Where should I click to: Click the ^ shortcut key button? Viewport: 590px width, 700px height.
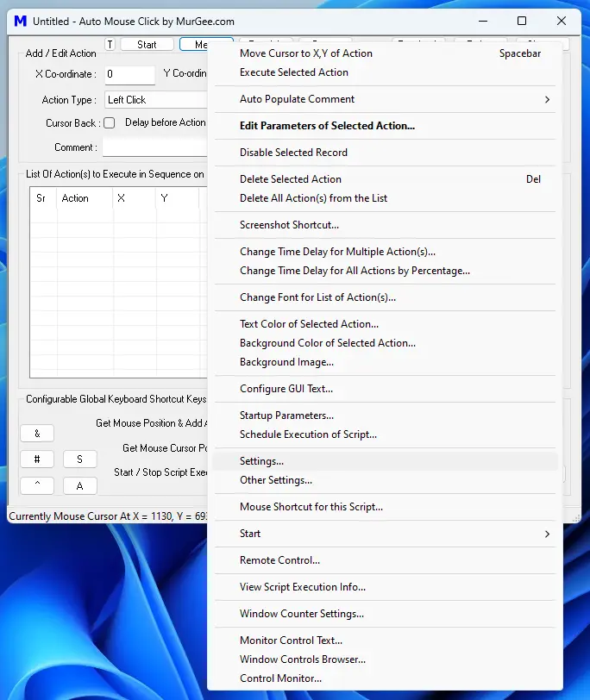(x=37, y=485)
